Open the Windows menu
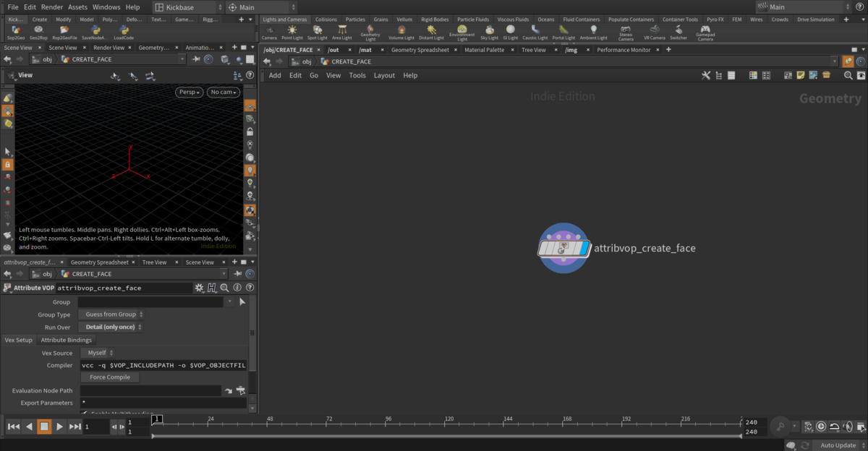The image size is (868, 451). pos(106,7)
